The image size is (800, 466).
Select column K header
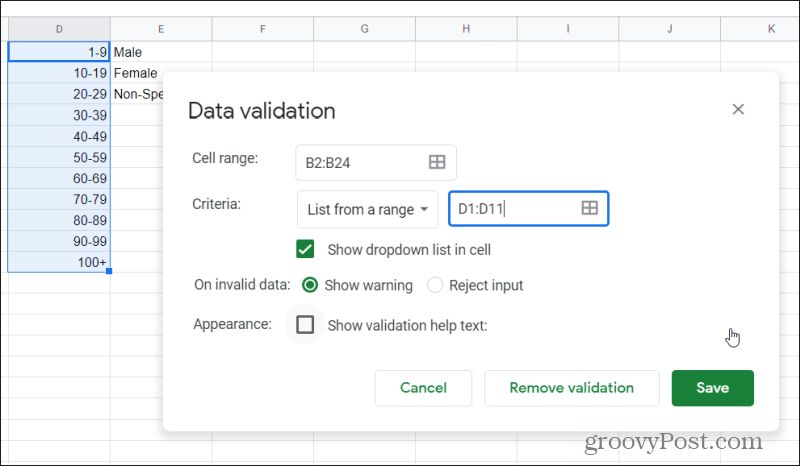(x=771, y=30)
